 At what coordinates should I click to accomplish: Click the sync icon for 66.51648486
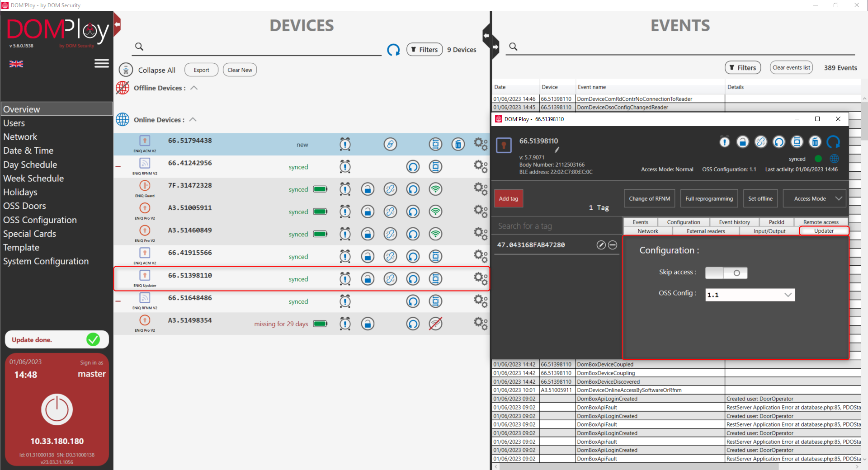pyautogui.click(x=413, y=301)
